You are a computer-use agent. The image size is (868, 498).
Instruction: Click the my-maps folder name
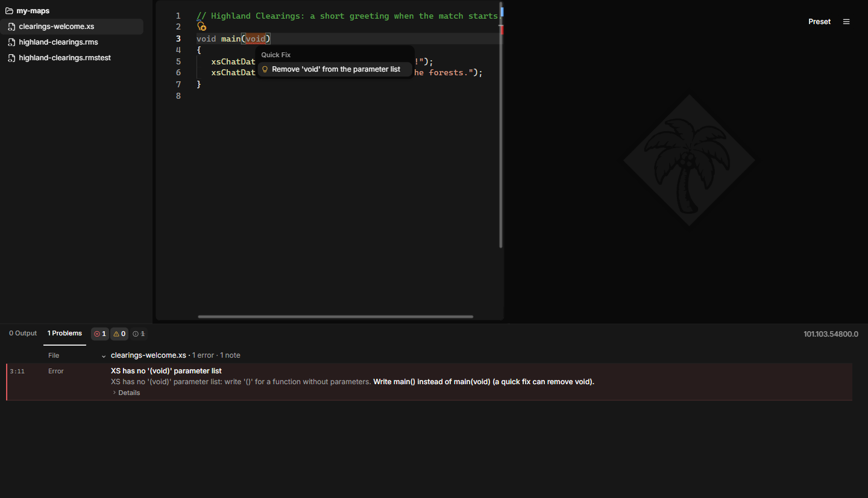33,11
